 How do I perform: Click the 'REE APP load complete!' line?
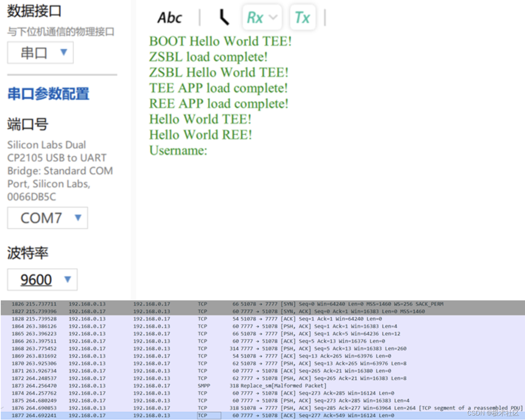click(x=219, y=103)
